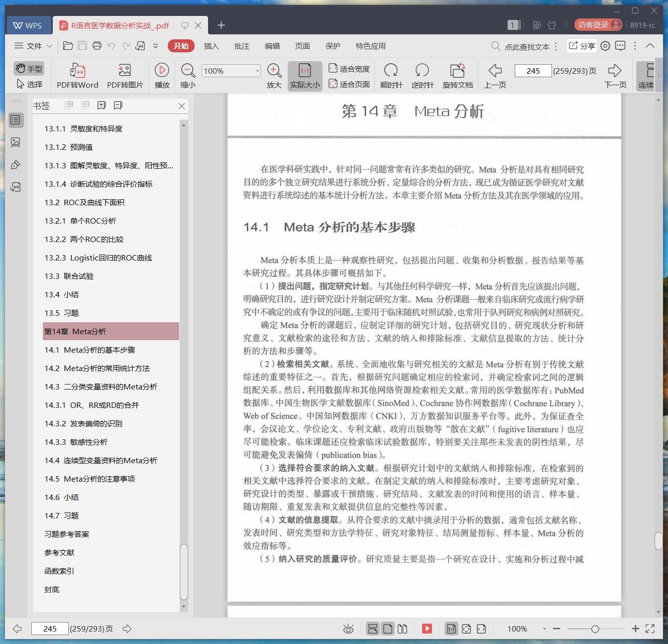Image resolution: width=668 pixels, height=644 pixels.
Task: Toggle 实际大小 actual size in ribbon
Action: [x=305, y=76]
